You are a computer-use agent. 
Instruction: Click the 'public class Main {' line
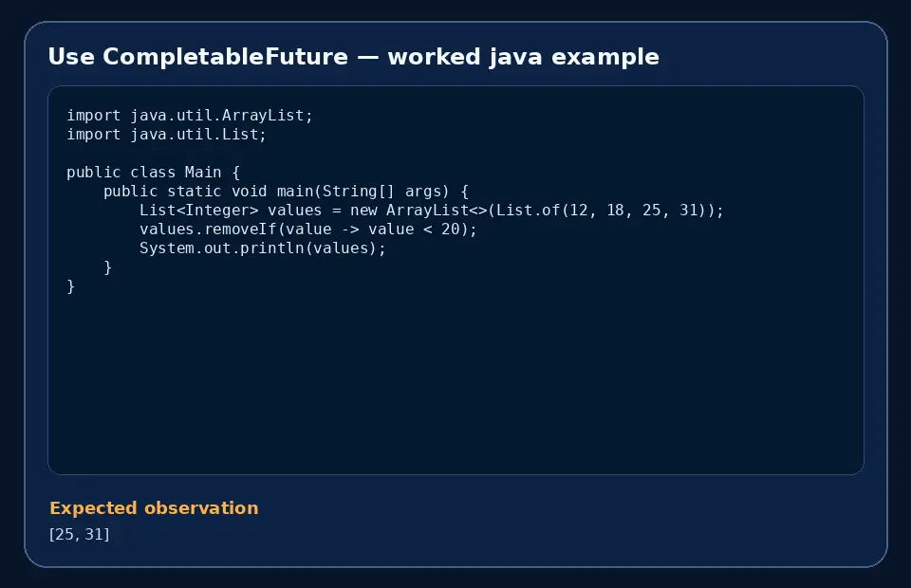(x=154, y=173)
